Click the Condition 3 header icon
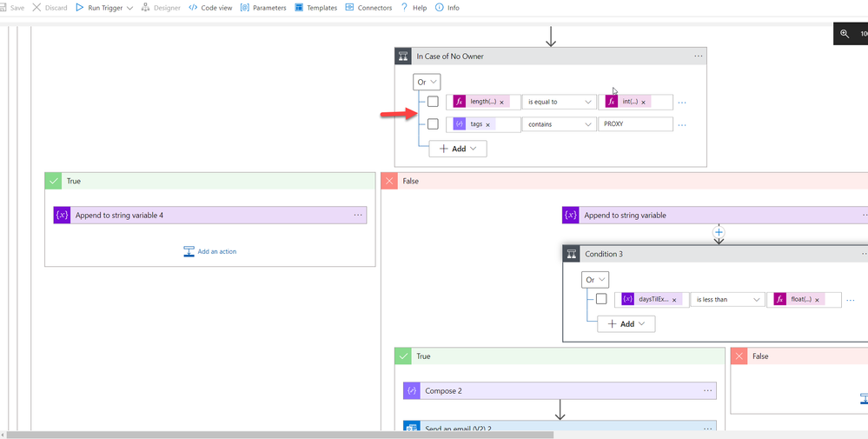This screenshot has width=868, height=439. [x=572, y=254]
